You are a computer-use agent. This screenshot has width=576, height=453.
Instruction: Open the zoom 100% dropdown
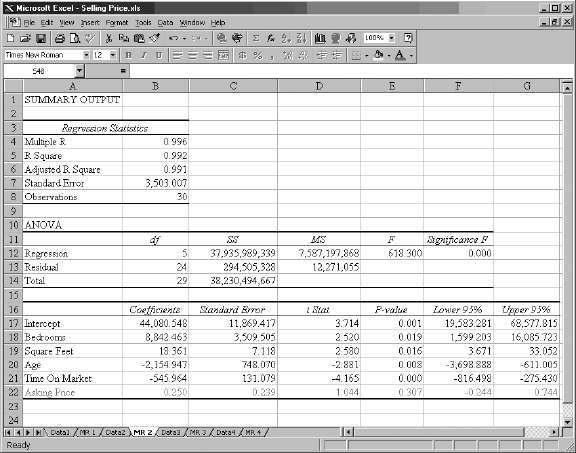pos(392,38)
